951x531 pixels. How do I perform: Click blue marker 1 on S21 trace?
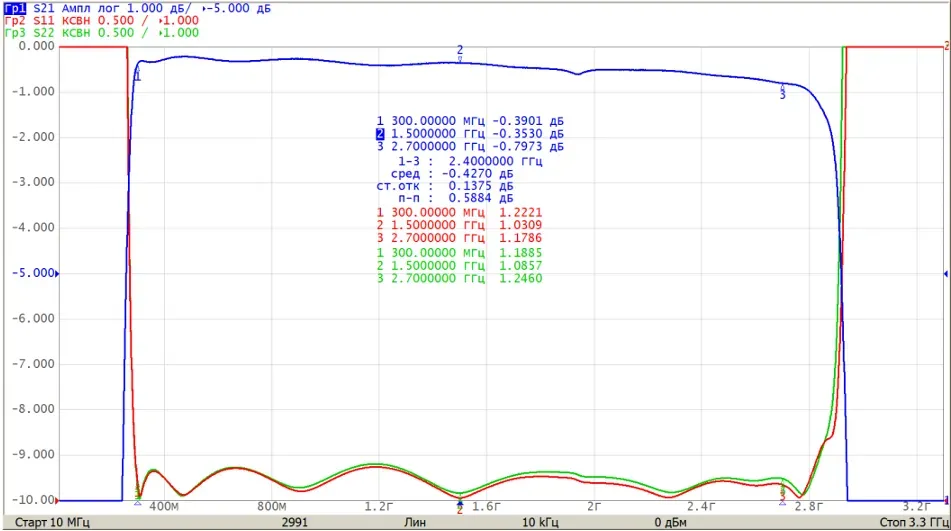(x=138, y=75)
